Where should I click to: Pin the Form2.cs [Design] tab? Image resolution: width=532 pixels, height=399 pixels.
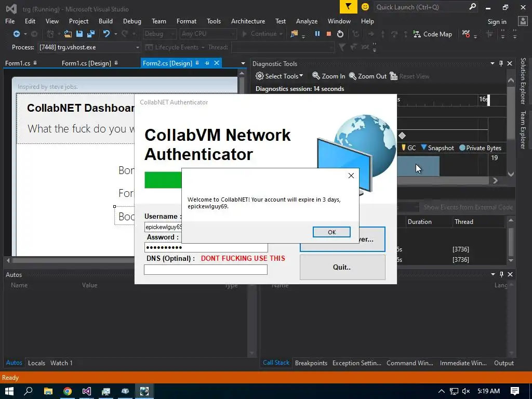pyautogui.click(x=207, y=63)
